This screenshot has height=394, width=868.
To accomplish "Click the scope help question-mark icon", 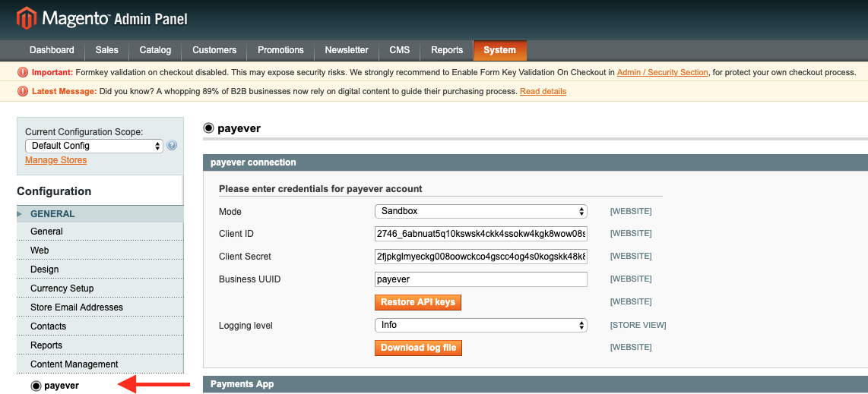I will pyautogui.click(x=172, y=146).
